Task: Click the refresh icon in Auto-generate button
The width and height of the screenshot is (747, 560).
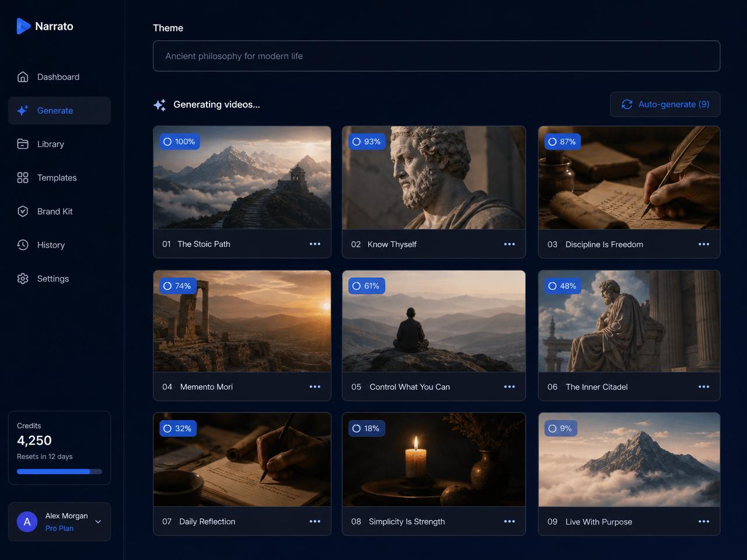Action: [627, 104]
